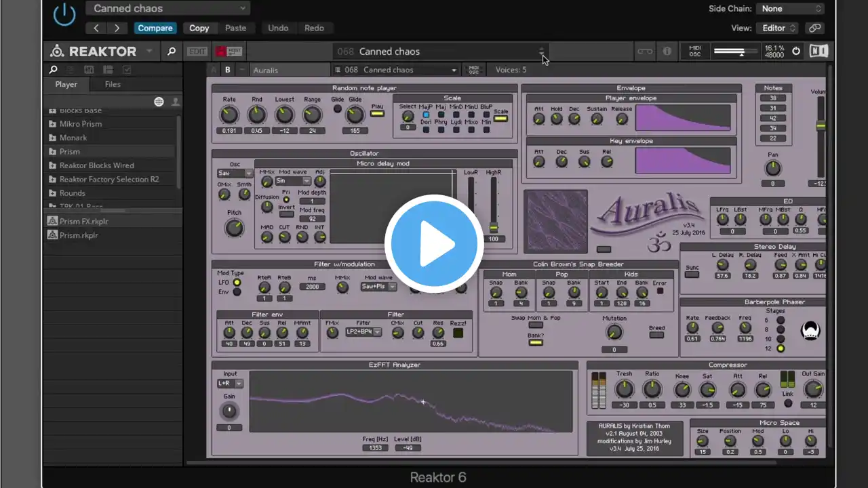Click the Mod freq 92 value field
This screenshot has width=868, height=488.
click(x=313, y=219)
